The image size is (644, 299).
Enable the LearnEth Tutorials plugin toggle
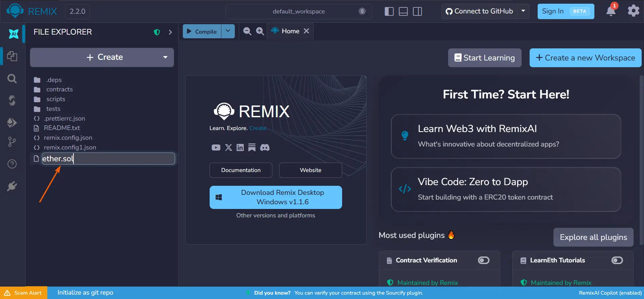[x=617, y=260]
